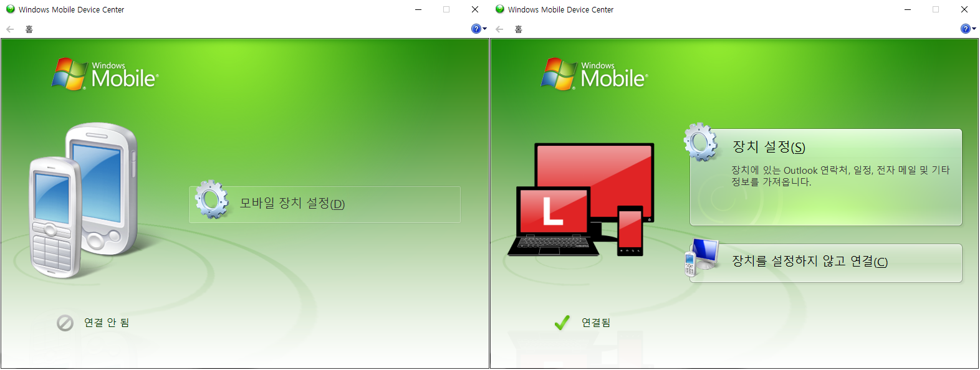The height and width of the screenshot is (370, 980).
Task: Open 장치 설정(S) in right window
Action: [826, 178]
